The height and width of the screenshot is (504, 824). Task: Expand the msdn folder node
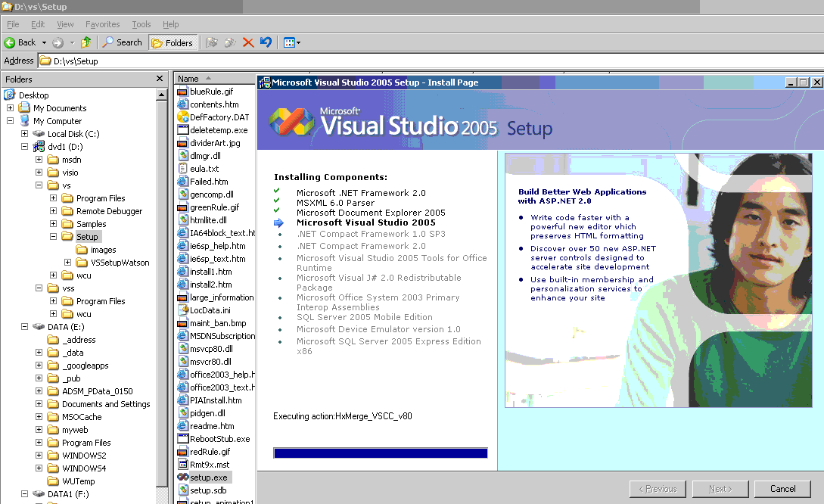[x=39, y=159]
